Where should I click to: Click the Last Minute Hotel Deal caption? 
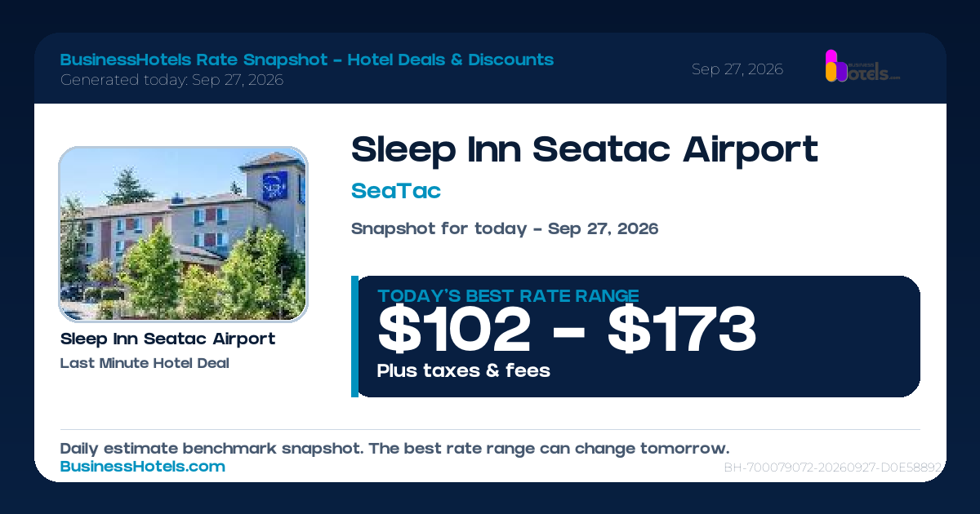(145, 363)
